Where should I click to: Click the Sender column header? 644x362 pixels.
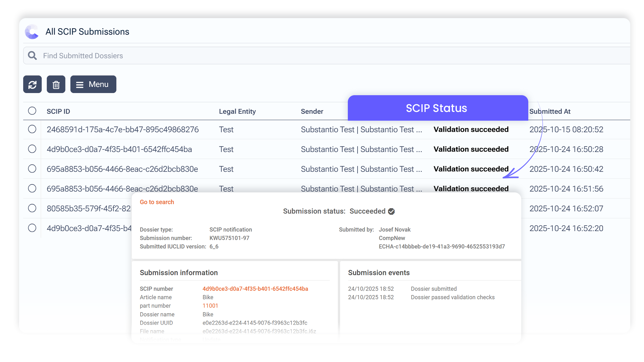tap(312, 111)
